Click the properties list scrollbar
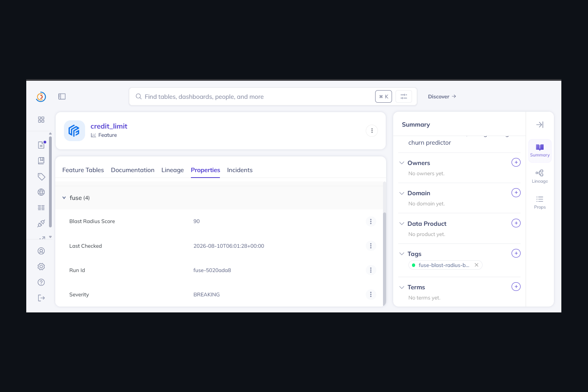The width and height of the screenshot is (588, 392). point(385,259)
